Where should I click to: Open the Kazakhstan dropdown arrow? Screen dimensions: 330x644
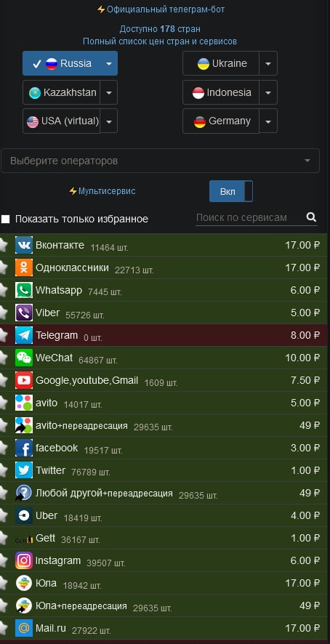tap(109, 92)
